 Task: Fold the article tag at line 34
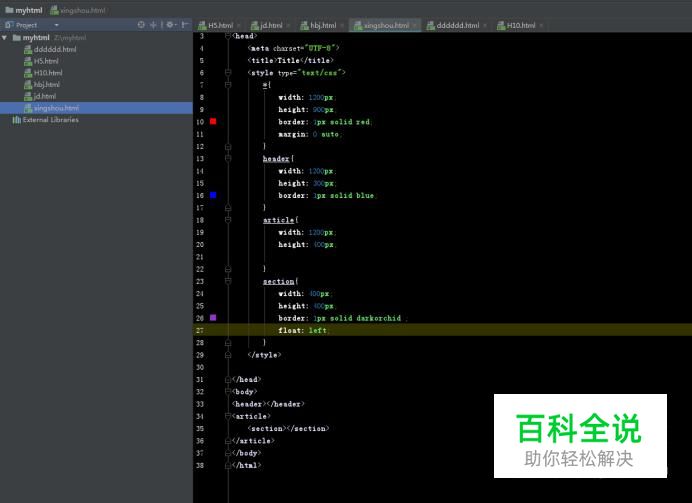coord(228,416)
